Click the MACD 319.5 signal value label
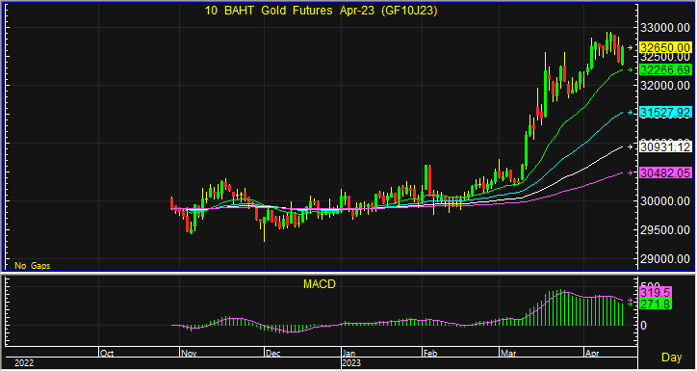 [655, 292]
